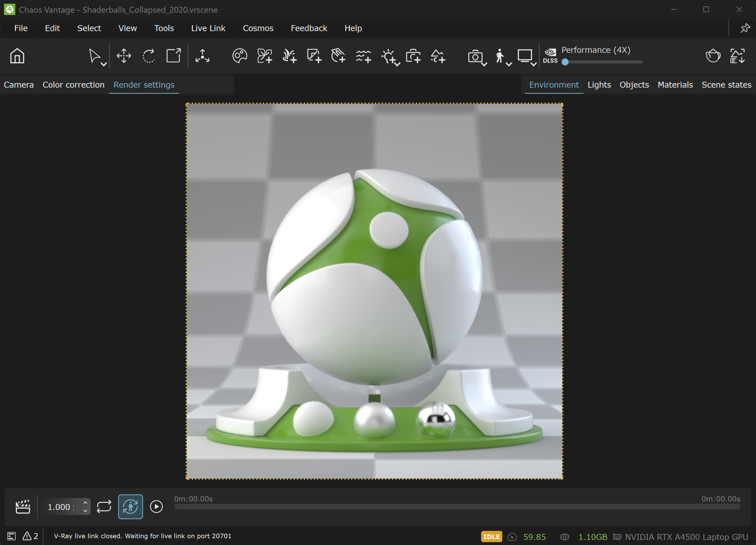The width and height of the screenshot is (756, 545).
Task: Toggle the loop playback button
Action: (x=104, y=507)
